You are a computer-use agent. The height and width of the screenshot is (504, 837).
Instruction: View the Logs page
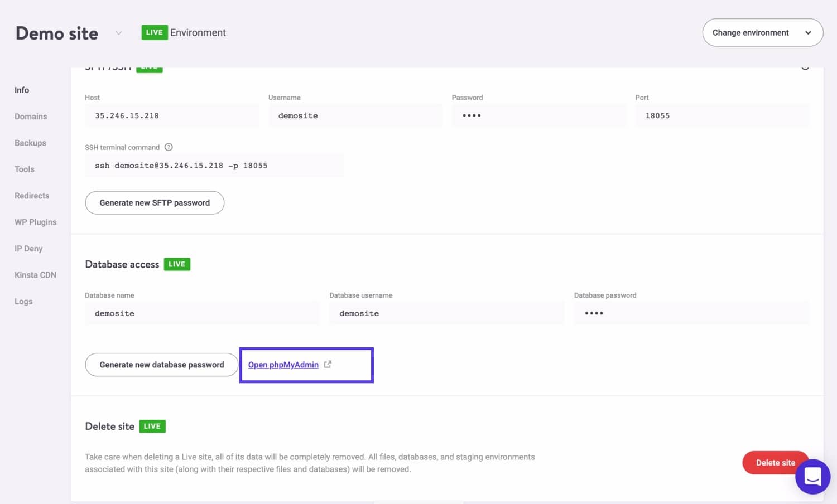(x=23, y=301)
